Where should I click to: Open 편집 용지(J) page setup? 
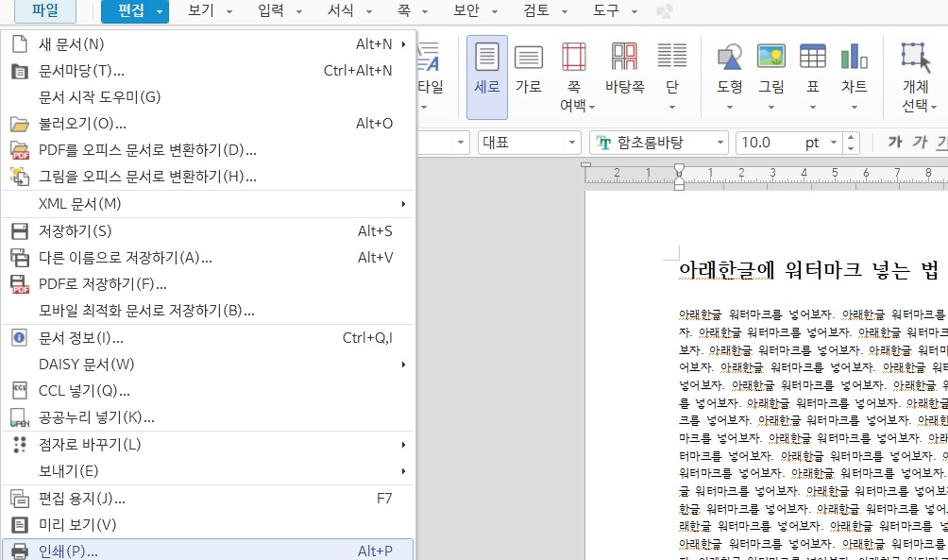coord(208,499)
